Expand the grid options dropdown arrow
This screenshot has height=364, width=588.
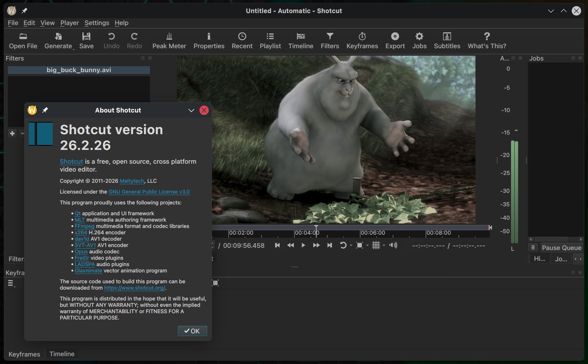(x=384, y=246)
